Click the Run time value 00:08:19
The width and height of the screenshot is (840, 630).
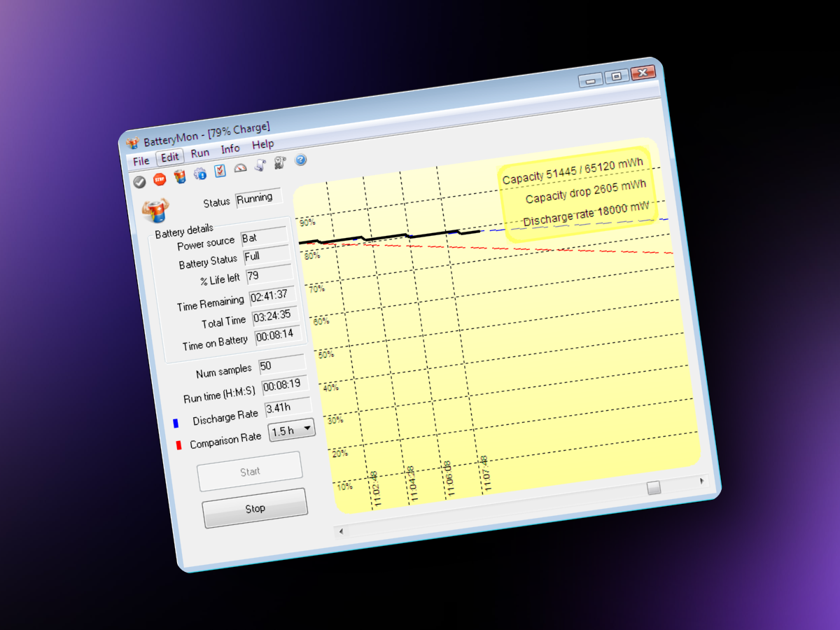pyautogui.click(x=285, y=385)
